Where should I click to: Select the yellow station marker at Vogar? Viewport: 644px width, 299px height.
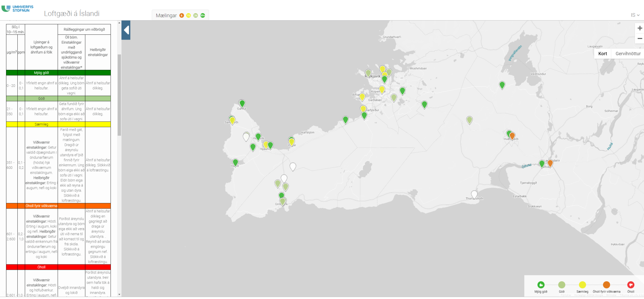(x=292, y=142)
